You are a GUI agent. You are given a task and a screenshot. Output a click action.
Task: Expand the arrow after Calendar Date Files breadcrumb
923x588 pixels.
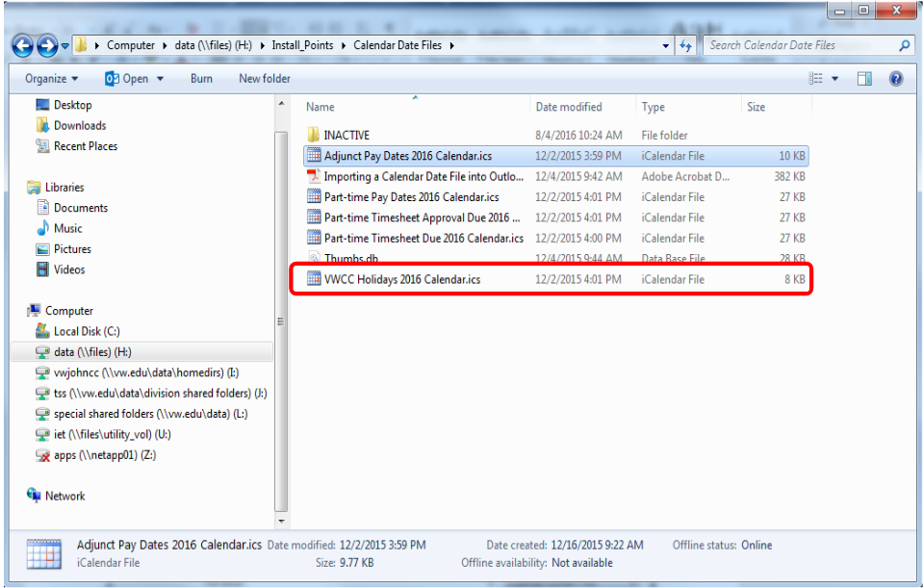click(x=451, y=45)
